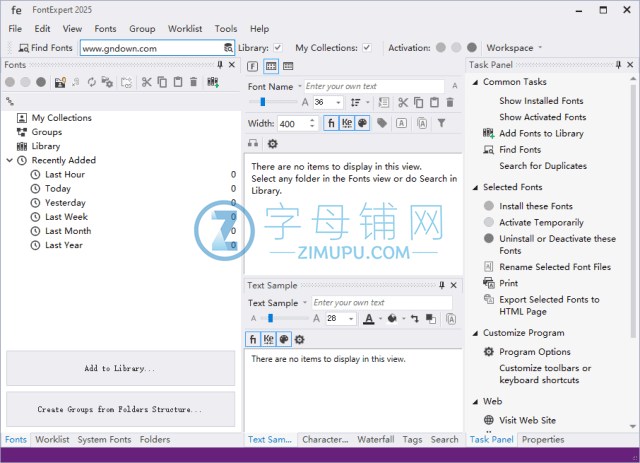Click the Find Fonts toolbar button
Viewport: 640px width, 463px height.
[x=45, y=48]
